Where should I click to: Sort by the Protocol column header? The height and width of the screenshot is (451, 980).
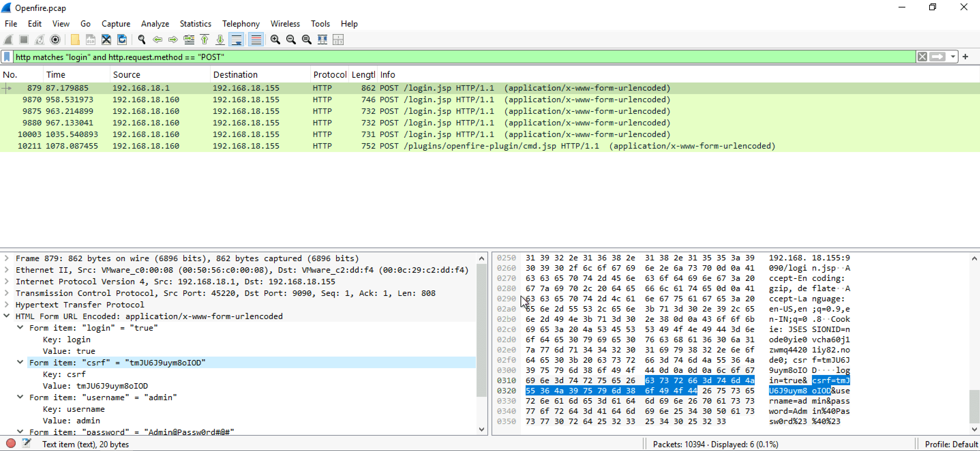pos(330,75)
